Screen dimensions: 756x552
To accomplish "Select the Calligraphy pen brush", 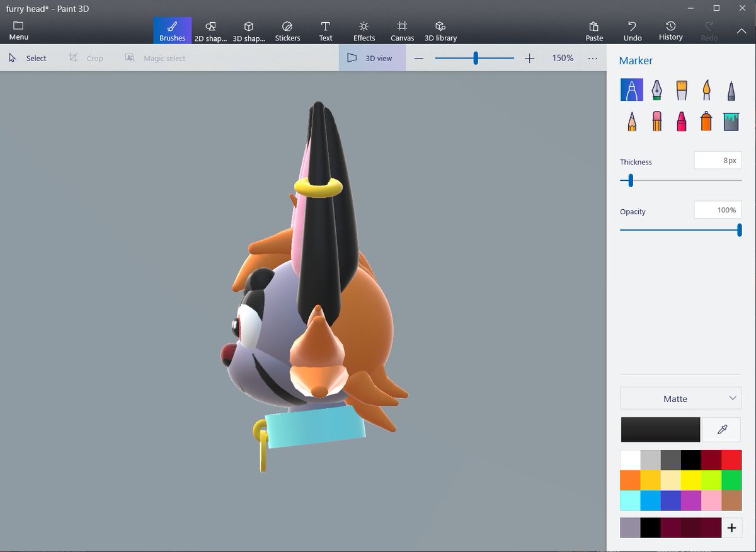I will [x=656, y=89].
